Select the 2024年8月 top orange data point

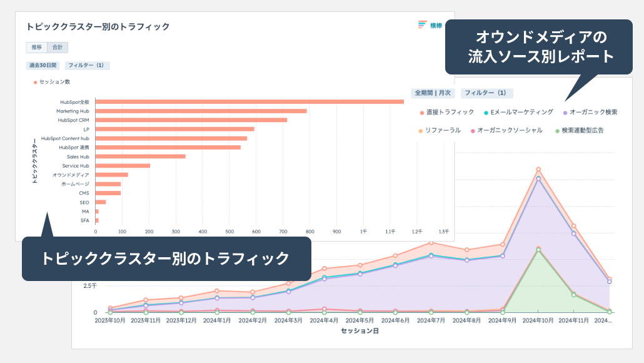pos(467,250)
